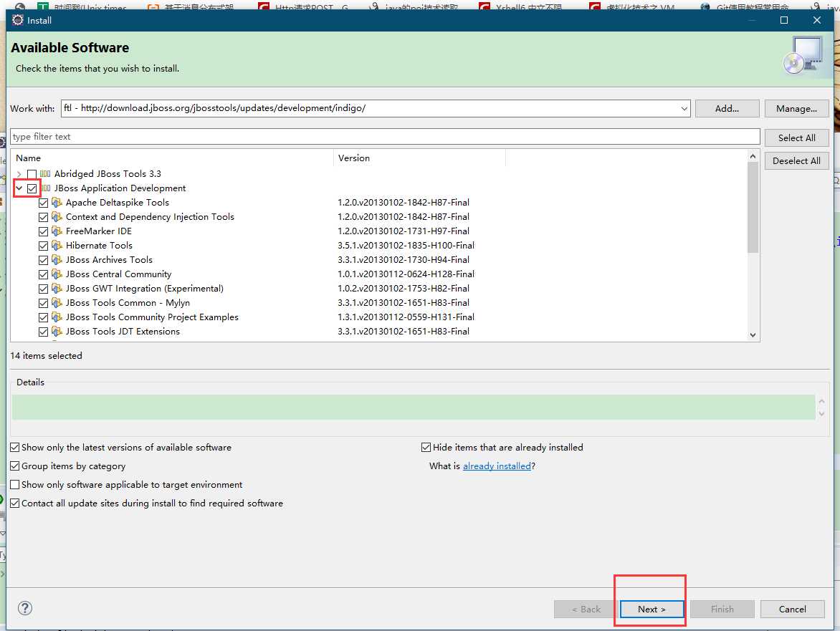The height and width of the screenshot is (631, 840).
Task: Toggle Hide items that are already installed checkbox
Action: click(426, 448)
